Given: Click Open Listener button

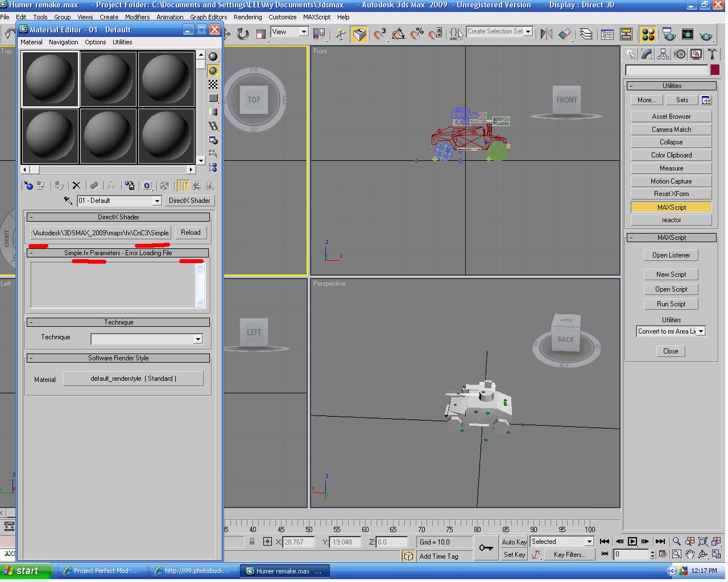Looking at the screenshot, I should click(x=671, y=255).
